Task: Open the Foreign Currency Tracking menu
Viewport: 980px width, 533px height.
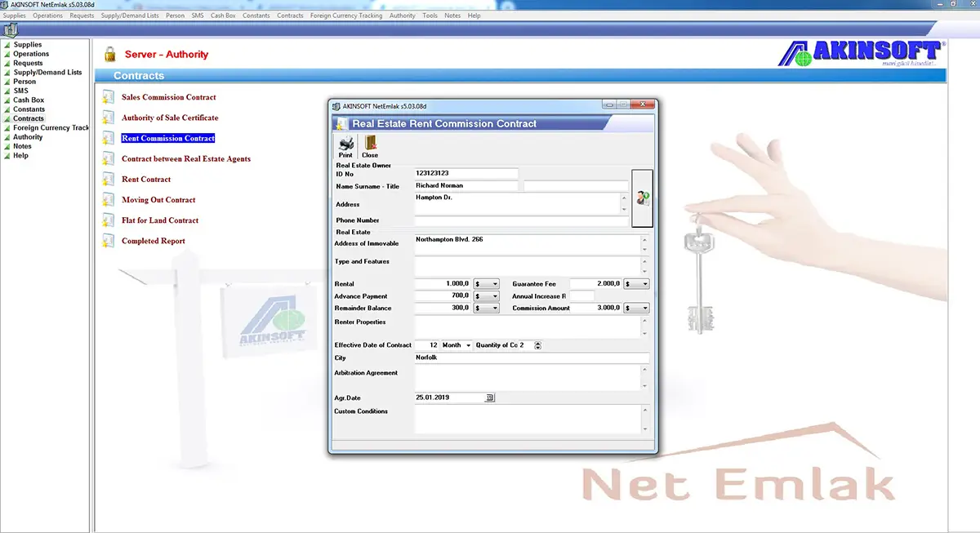Action: click(346, 16)
